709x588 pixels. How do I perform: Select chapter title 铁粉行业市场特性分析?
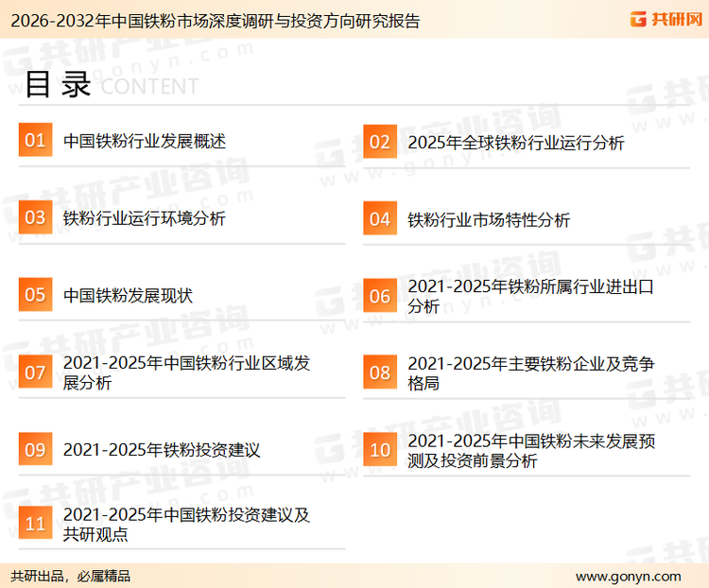point(489,220)
